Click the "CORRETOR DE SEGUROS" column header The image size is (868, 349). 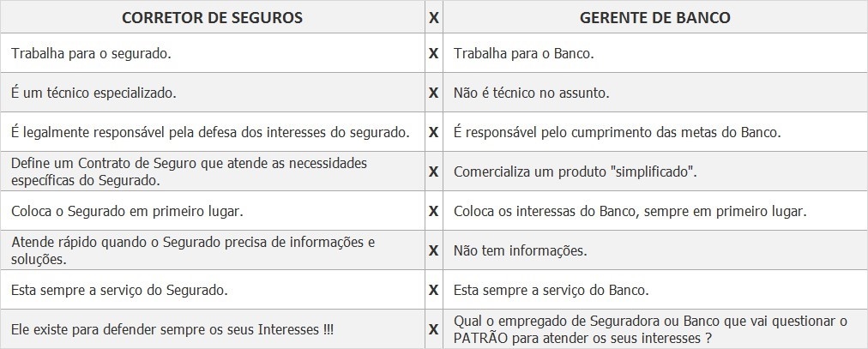pyautogui.click(x=212, y=17)
